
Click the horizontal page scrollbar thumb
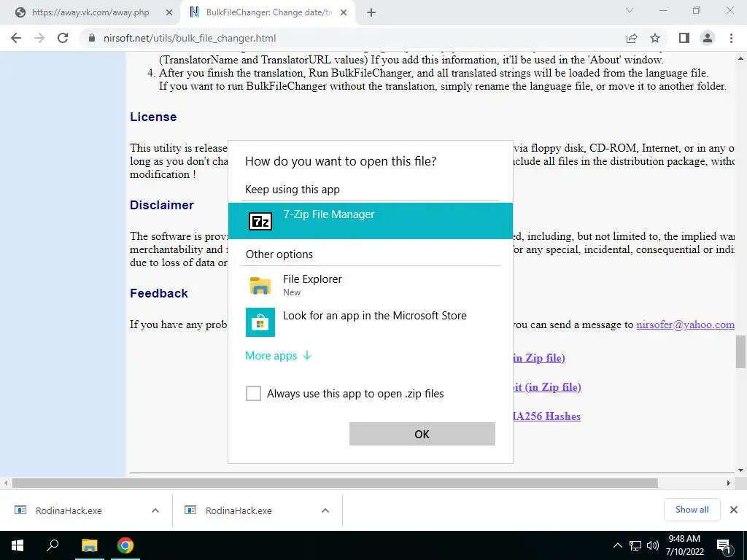[x=335, y=483]
